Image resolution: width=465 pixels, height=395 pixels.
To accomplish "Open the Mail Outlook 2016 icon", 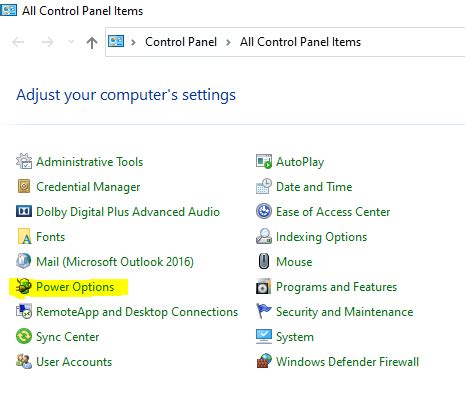I will (x=24, y=261).
